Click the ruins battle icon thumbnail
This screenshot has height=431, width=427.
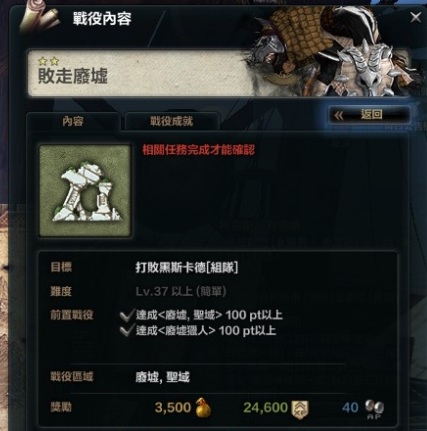click(85, 191)
